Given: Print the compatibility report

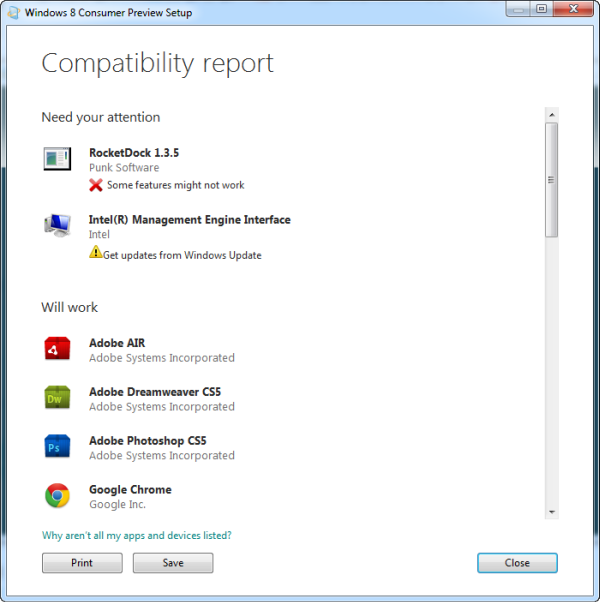Looking at the screenshot, I should coord(82,563).
